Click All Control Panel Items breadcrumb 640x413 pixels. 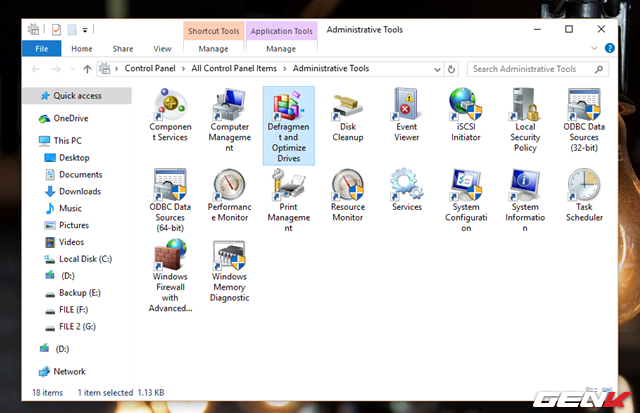tap(234, 69)
